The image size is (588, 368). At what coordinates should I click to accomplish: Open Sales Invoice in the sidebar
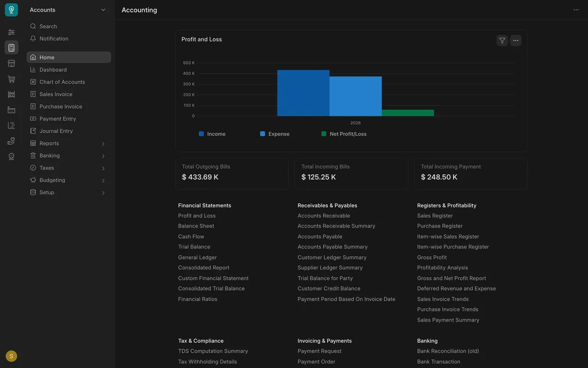[69, 94]
